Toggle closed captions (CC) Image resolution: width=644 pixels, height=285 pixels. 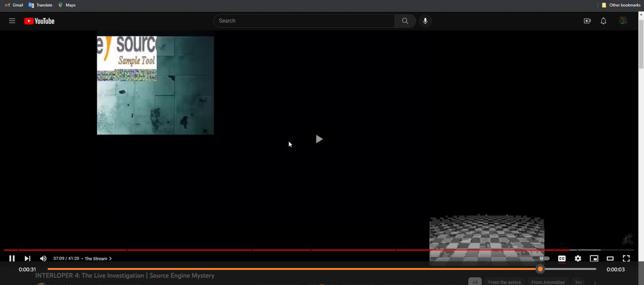pyautogui.click(x=562, y=258)
